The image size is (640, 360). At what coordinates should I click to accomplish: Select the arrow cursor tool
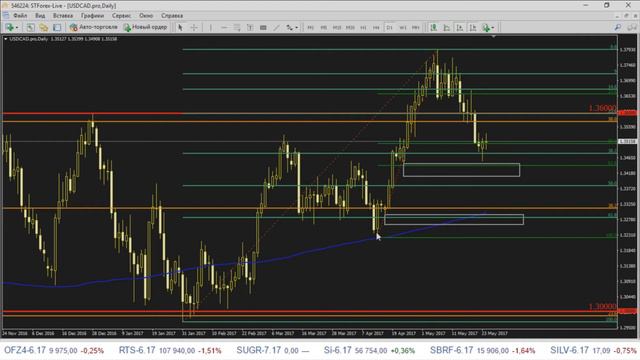(x=180, y=27)
